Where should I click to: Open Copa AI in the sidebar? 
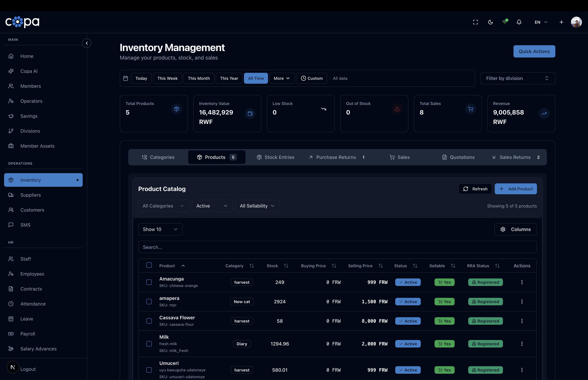pos(43,71)
